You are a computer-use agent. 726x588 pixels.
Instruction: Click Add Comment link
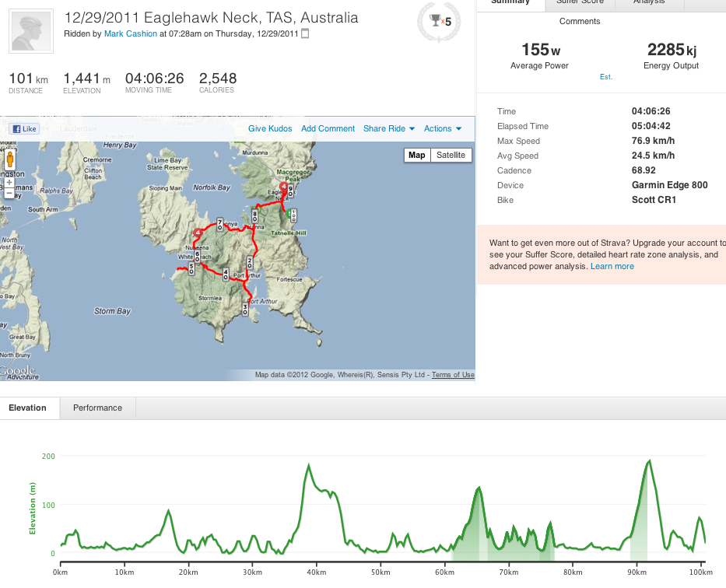pyautogui.click(x=328, y=129)
